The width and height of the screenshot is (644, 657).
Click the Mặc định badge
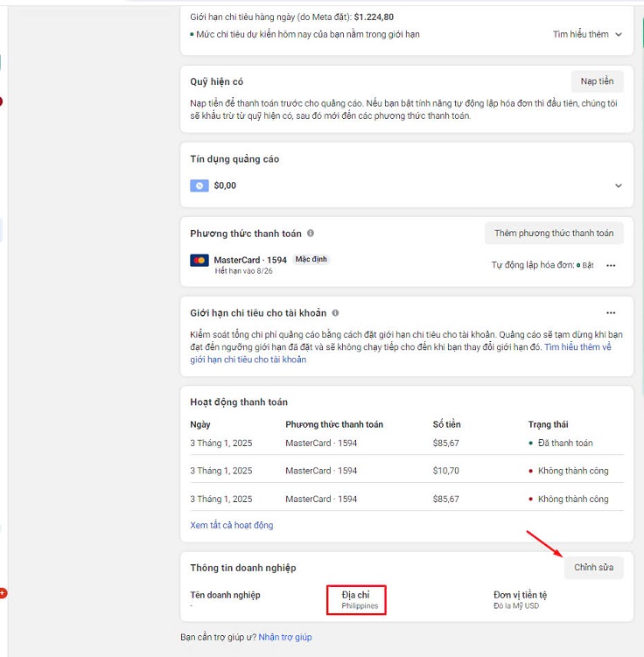[x=311, y=259]
